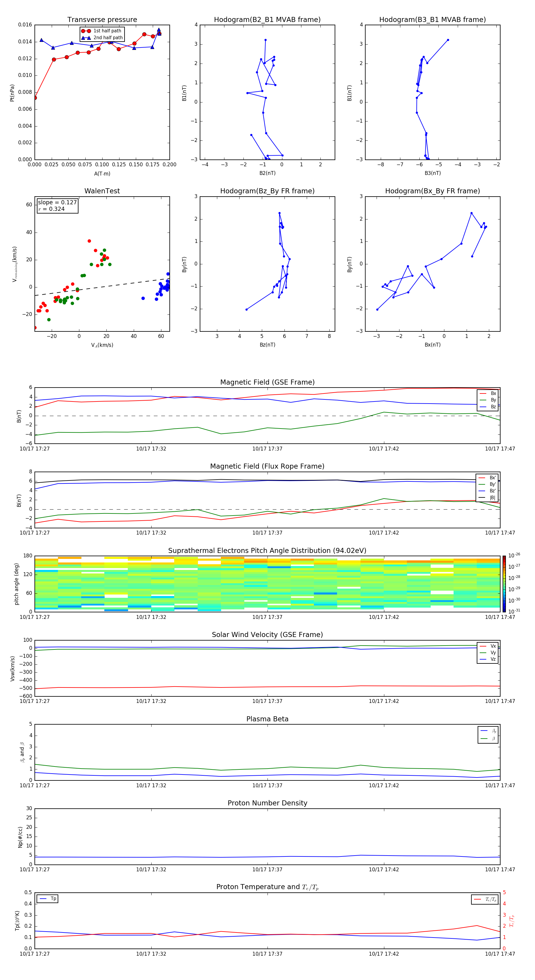The width and height of the screenshot is (535, 980).
Task: Click the |B| legend entry in Flux Rope plot
Action: (x=487, y=498)
